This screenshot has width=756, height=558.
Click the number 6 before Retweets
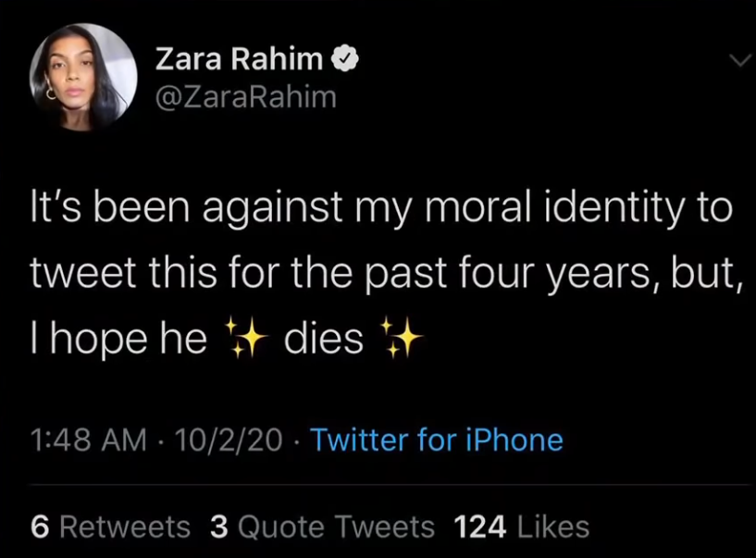pyautogui.click(x=40, y=527)
